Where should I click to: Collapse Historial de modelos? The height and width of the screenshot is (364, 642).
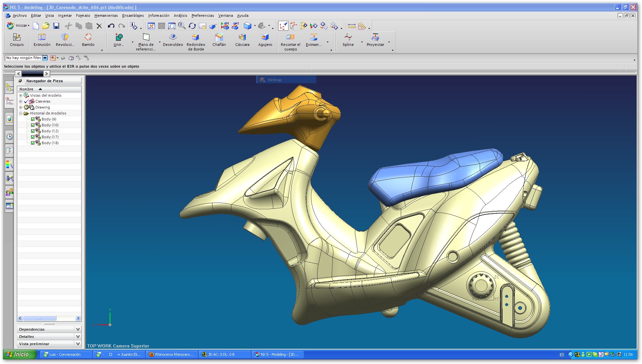coord(21,113)
